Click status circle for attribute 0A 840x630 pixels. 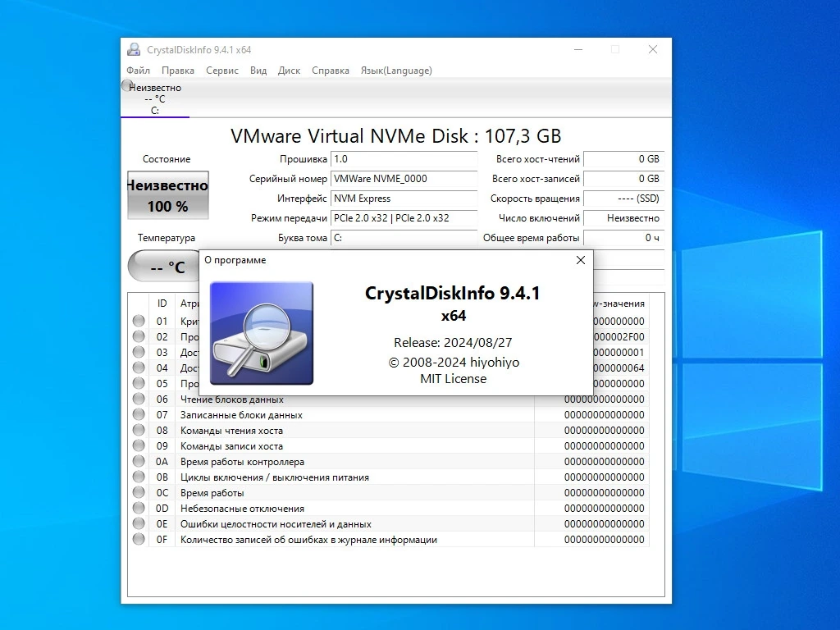point(139,461)
